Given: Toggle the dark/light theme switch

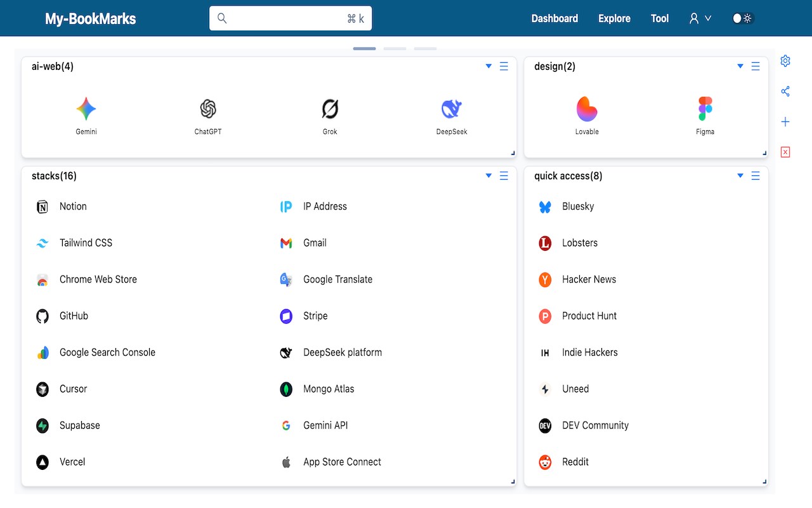Looking at the screenshot, I should point(742,18).
